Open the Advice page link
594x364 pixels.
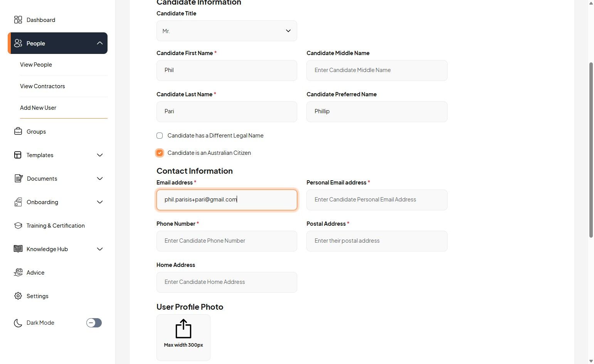tap(35, 272)
